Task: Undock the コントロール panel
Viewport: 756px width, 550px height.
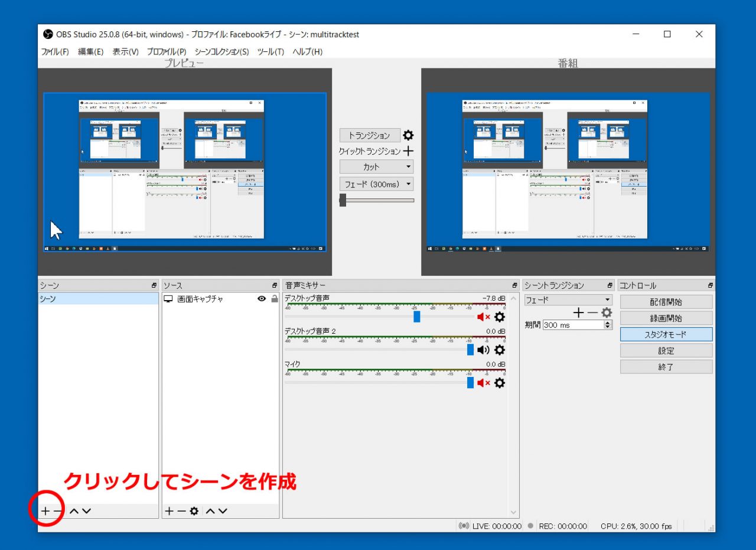Action: click(x=711, y=285)
